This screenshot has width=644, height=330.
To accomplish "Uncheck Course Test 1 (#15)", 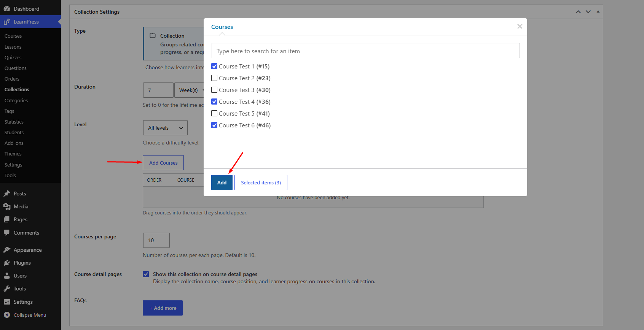I will pyautogui.click(x=214, y=66).
